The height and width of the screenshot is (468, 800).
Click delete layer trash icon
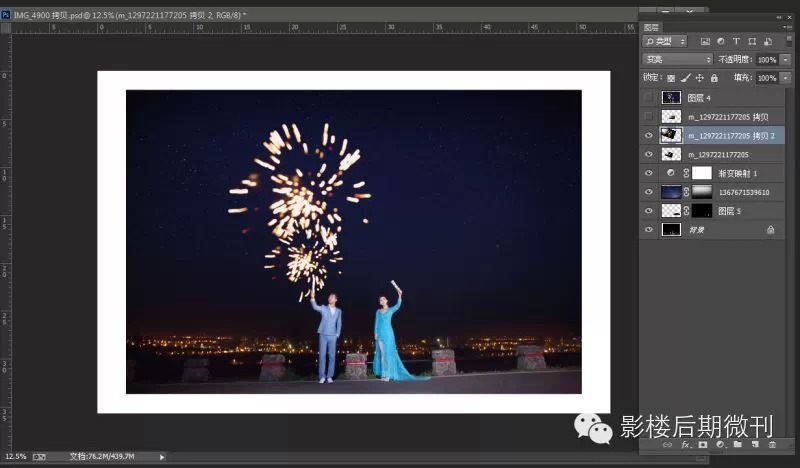772,445
